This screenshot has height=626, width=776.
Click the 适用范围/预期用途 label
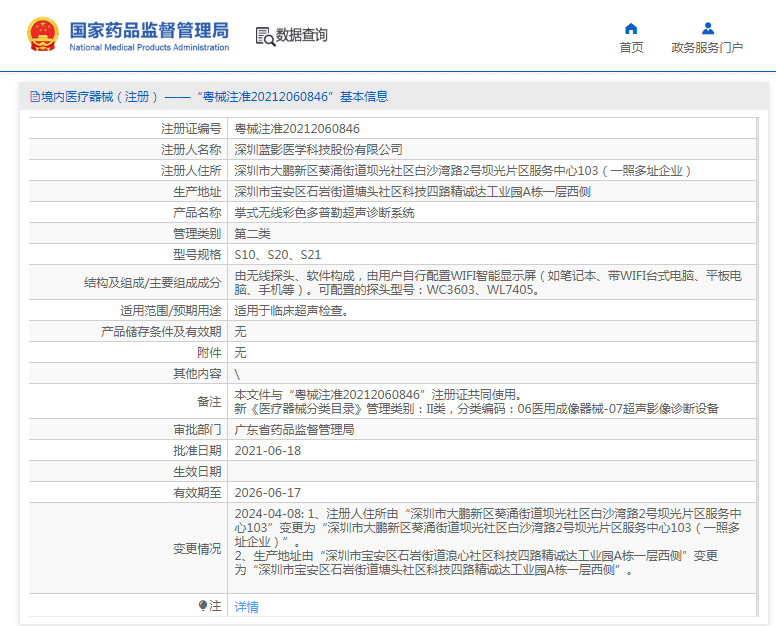(170, 311)
